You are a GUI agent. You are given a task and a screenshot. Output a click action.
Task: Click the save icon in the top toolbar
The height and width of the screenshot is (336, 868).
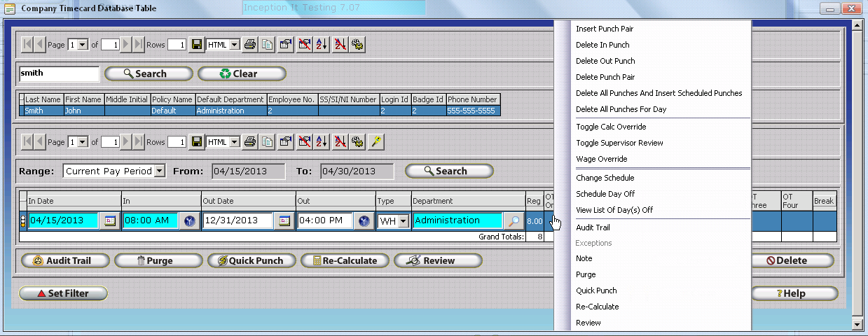pos(197,45)
